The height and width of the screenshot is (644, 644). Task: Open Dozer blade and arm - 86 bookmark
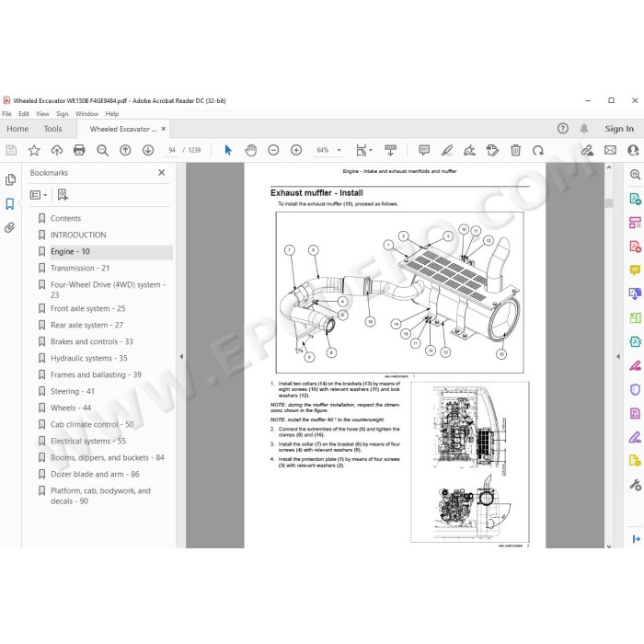click(95, 474)
